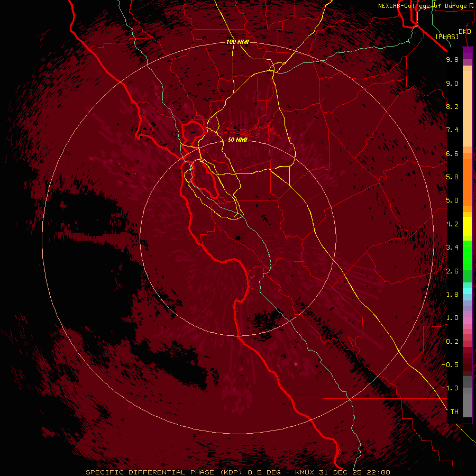
Task: Click the "22:00" time text
Action: pyautogui.click(x=378, y=472)
